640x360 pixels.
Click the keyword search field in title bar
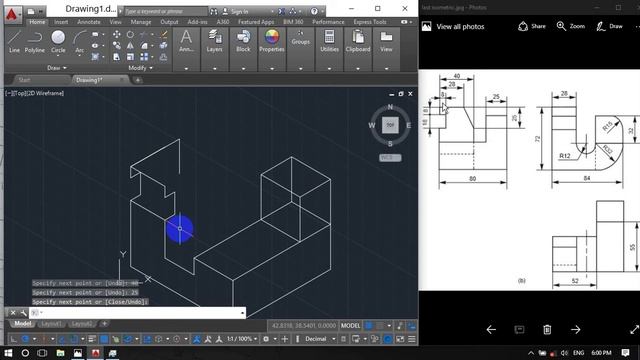(x=166, y=11)
